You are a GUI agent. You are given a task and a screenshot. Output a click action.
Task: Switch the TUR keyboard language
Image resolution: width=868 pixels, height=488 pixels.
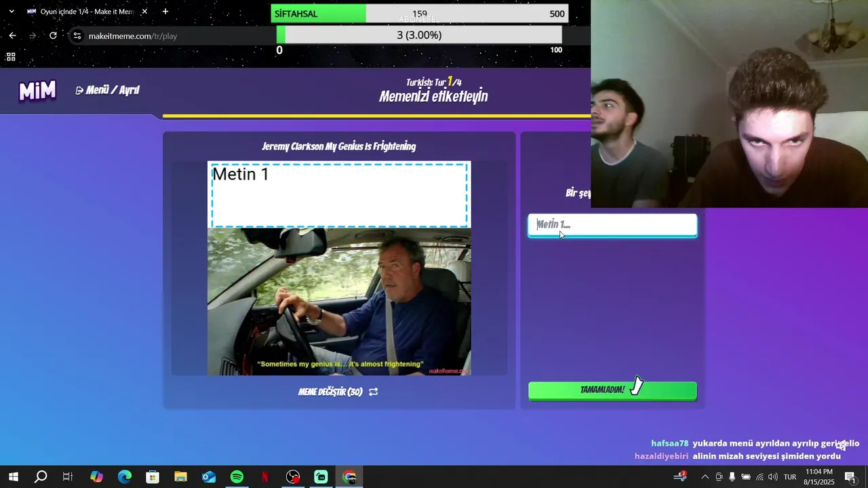point(790,477)
